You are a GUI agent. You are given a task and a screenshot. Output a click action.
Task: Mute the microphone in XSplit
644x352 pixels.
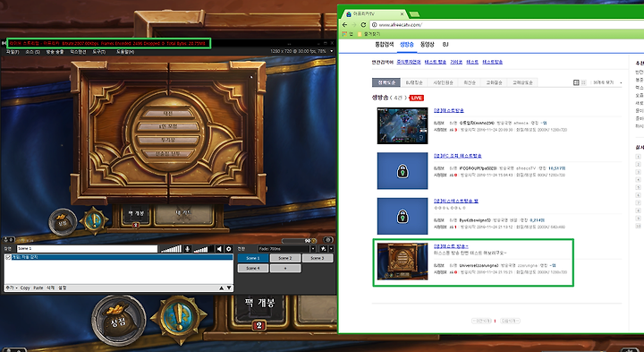(x=187, y=249)
